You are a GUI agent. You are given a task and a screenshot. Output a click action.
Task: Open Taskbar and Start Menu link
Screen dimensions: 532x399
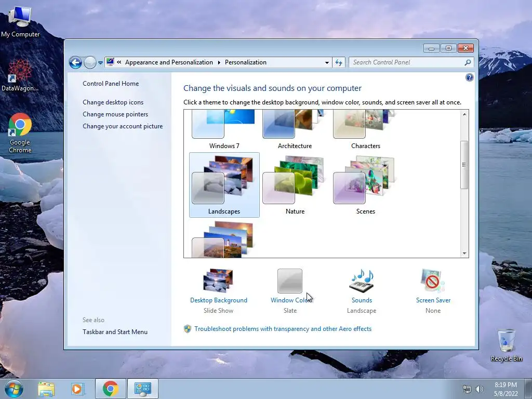tap(115, 332)
